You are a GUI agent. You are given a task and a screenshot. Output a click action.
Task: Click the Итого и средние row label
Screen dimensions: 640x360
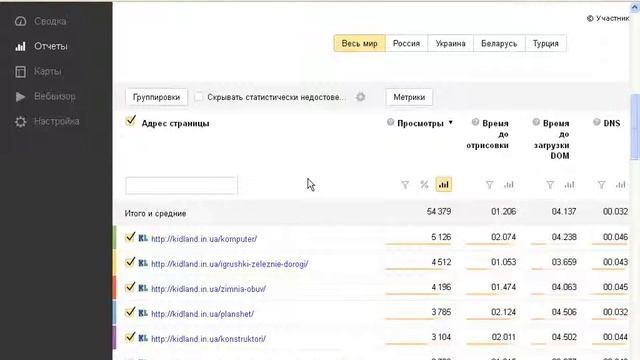click(156, 213)
